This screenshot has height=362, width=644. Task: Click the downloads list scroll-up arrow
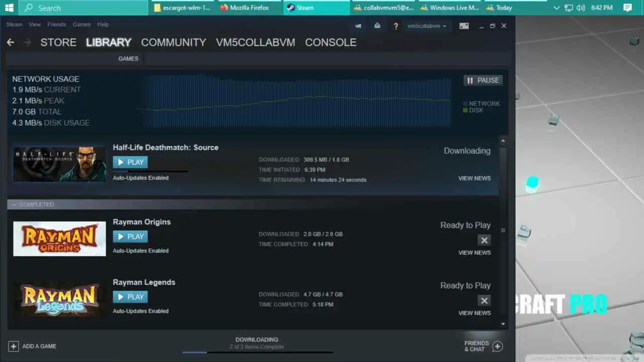(x=503, y=141)
